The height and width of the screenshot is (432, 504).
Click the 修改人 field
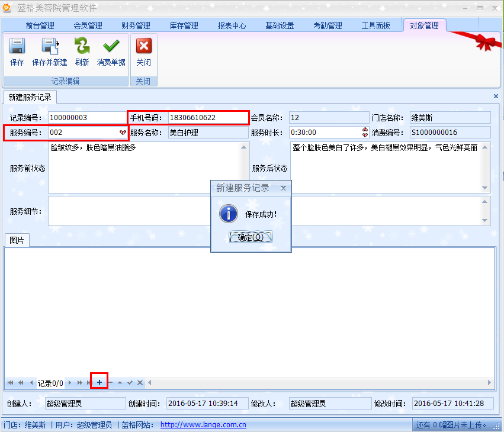330,404
